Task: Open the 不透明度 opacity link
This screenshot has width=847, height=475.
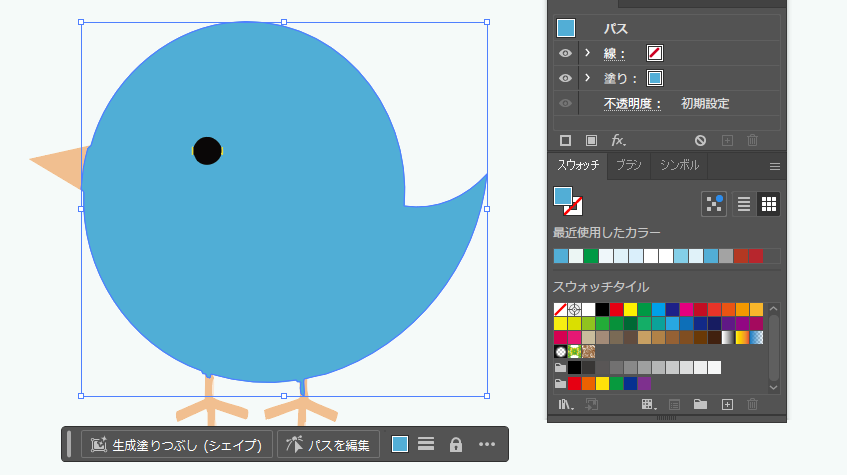Action: 632,103
